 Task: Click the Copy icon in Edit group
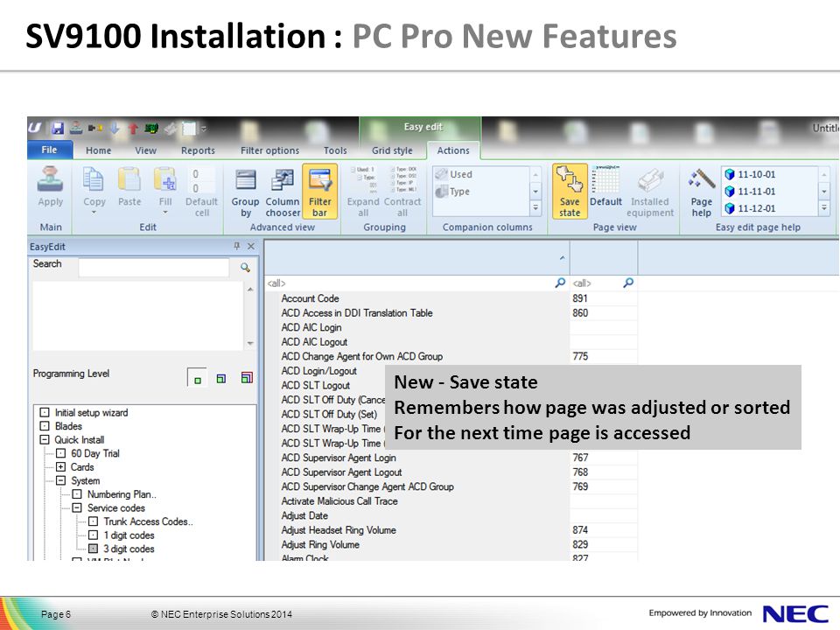pos(94,179)
